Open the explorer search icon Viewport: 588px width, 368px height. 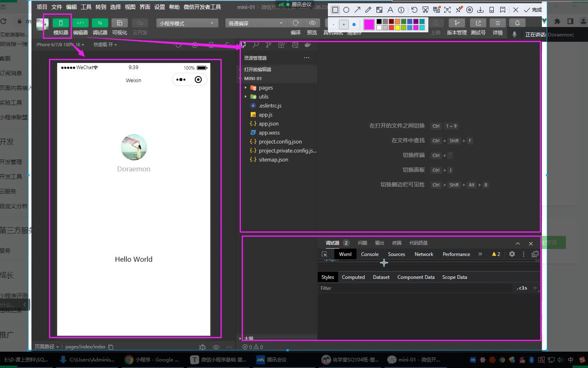point(256,45)
